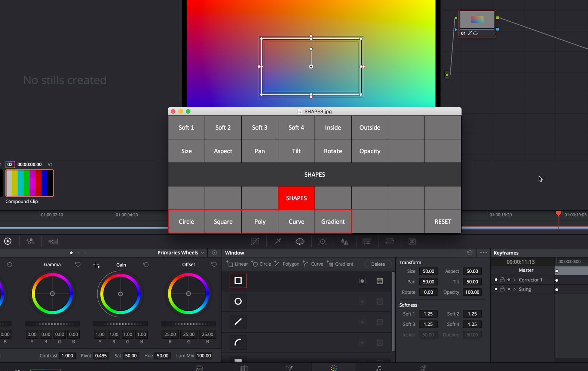The height and width of the screenshot is (371, 588).
Task: Expand the Corrector 1 keyframe track
Action: [x=515, y=279]
